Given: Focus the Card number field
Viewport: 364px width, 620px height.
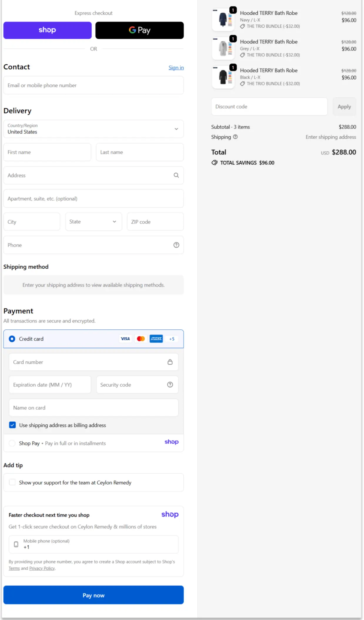Looking at the screenshot, I should (x=93, y=362).
